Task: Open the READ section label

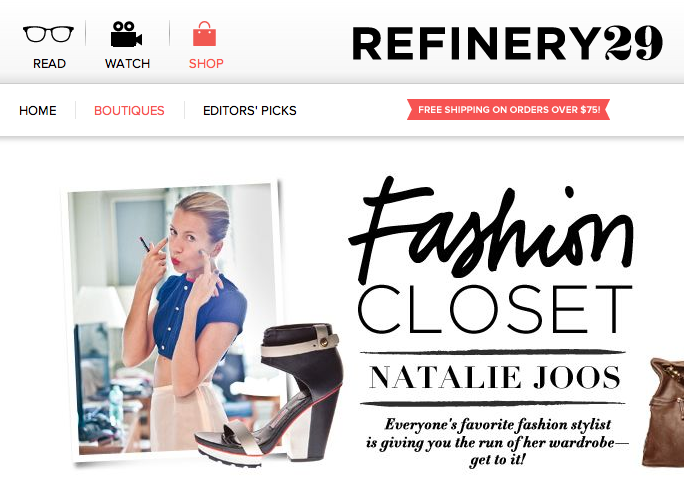Action: [x=49, y=64]
